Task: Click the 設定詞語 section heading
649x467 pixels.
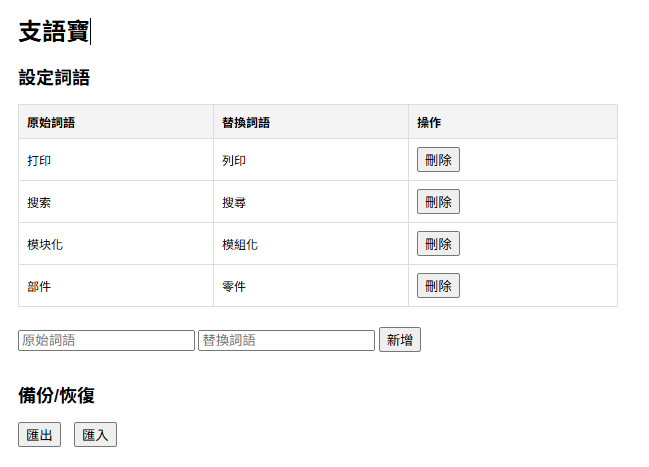Action: (54, 77)
